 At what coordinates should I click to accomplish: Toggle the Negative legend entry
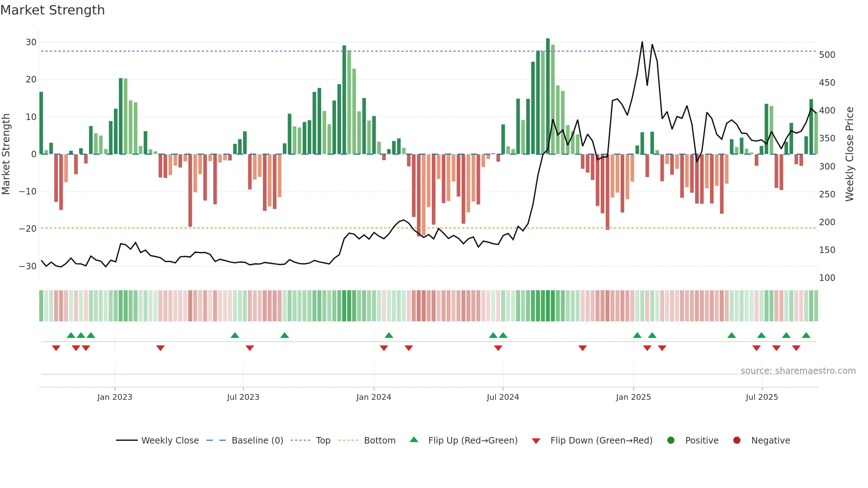[x=761, y=440]
